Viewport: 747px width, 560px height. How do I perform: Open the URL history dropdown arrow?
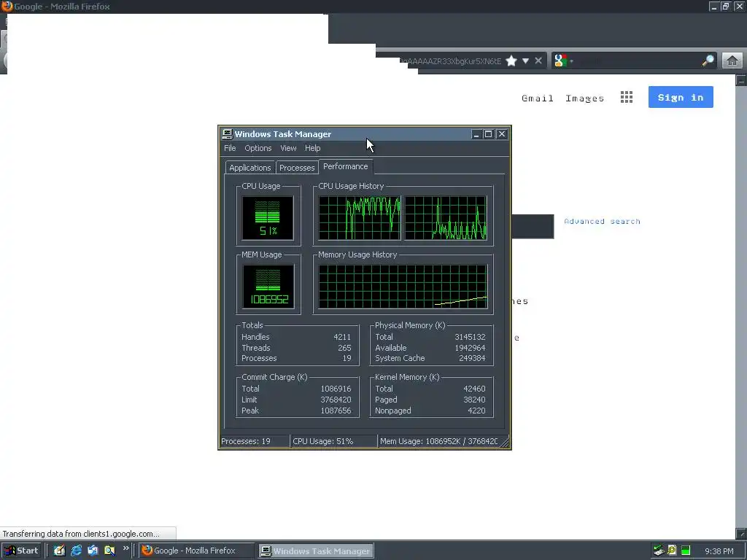pyautogui.click(x=525, y=61)
